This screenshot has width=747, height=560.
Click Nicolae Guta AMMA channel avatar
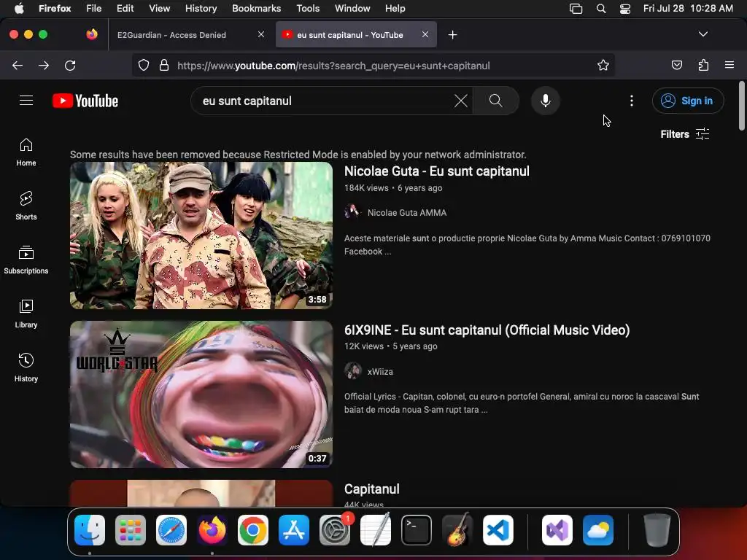(x=352, y=211)
